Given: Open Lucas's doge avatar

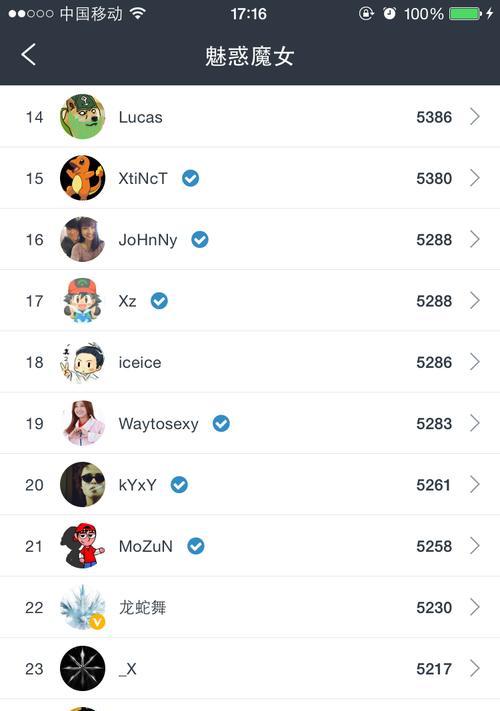Looking at the screenshot, I should 83,117.
